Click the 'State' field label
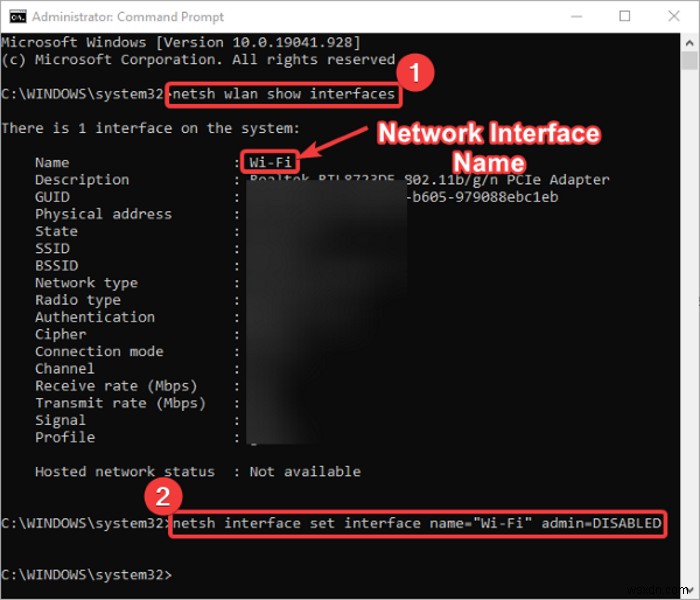Viewport: 700px width, 600px height. pyautogui.click(x=56, y=231)
